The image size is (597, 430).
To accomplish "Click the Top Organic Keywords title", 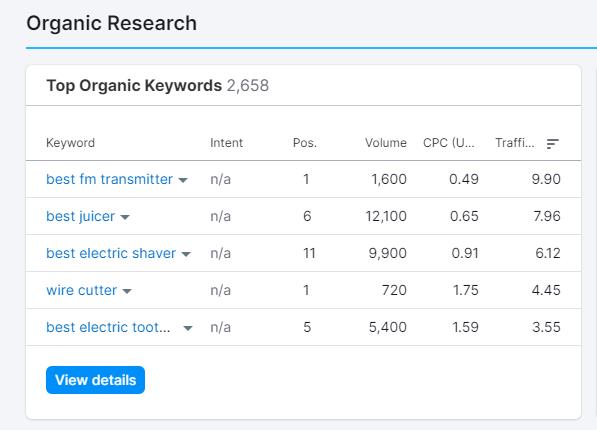I will 134,85.
